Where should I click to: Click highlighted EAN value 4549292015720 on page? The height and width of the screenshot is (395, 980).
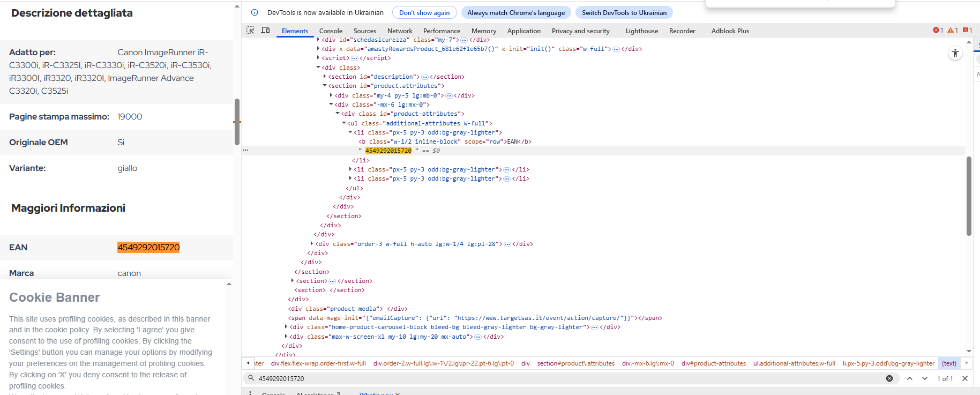pyautogui.click(x=148, y=247)
